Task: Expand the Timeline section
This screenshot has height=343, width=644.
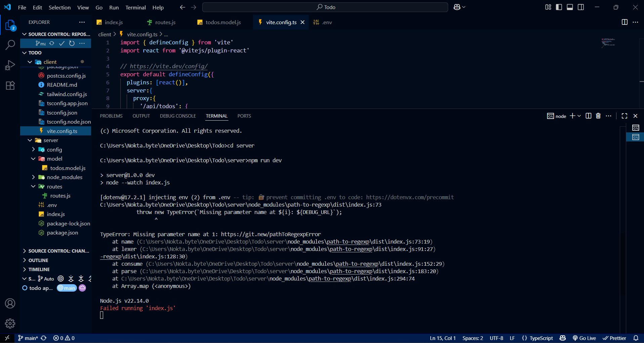Action: [x=55, y=269]
